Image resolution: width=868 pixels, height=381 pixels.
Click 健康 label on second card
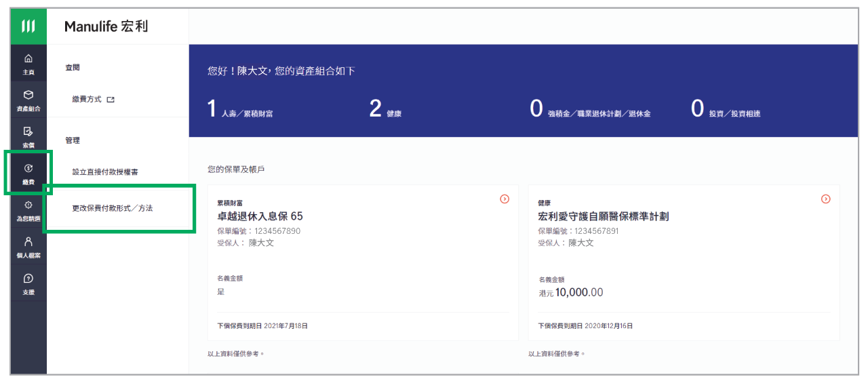[x=545, y=203]
